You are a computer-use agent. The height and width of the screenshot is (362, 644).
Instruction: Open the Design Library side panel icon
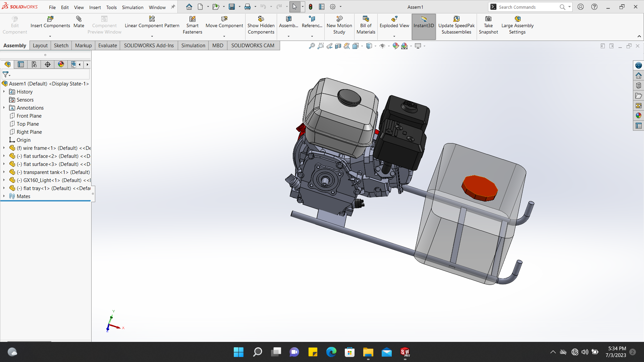639,85
